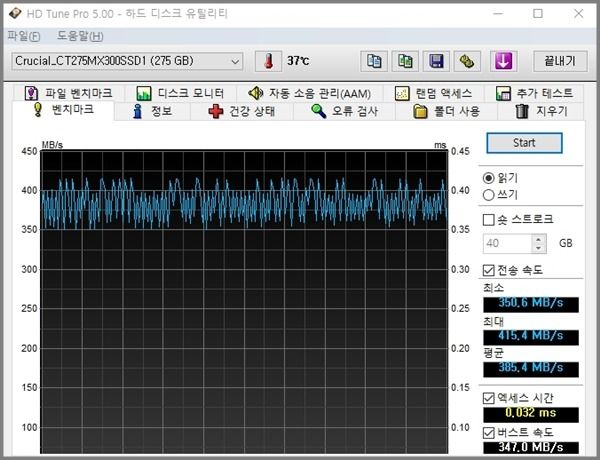Switch to the 추가 테스트 tab
Screen dimensions: 600x460
coord(534,93)
